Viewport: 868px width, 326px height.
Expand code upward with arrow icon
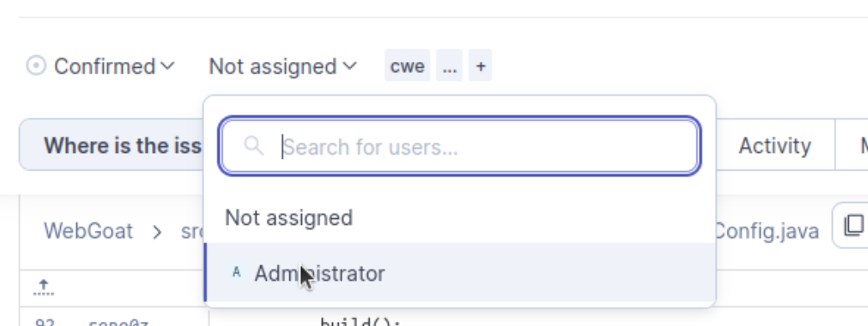43,288
